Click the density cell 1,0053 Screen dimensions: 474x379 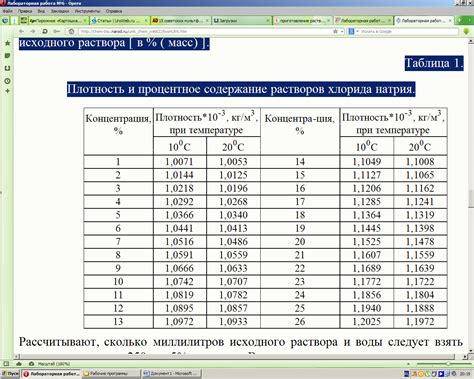pyautogui.click(x=233, y=162)
